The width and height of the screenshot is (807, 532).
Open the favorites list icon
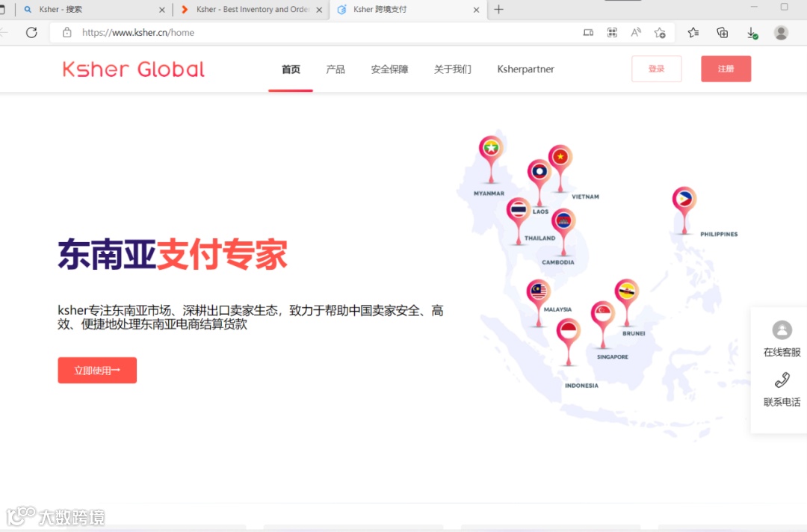click(693, 32)
